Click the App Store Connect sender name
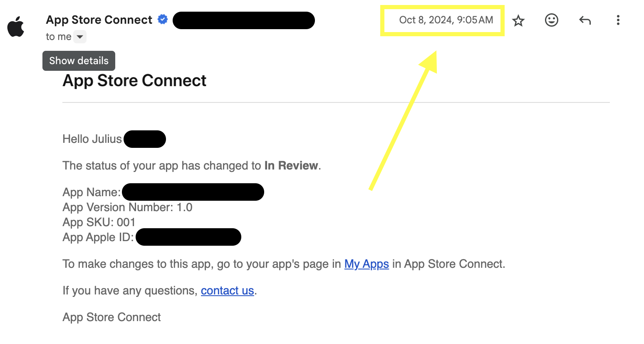 (99, 20)
